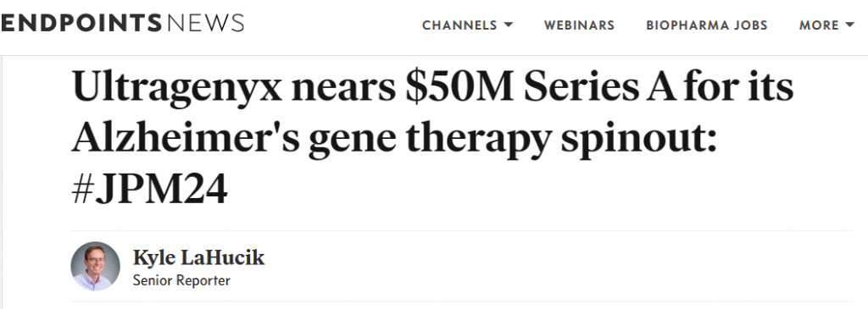Click "Series A" in the article title
Screen dimensions: 868x309
click(x=599, y=88)
